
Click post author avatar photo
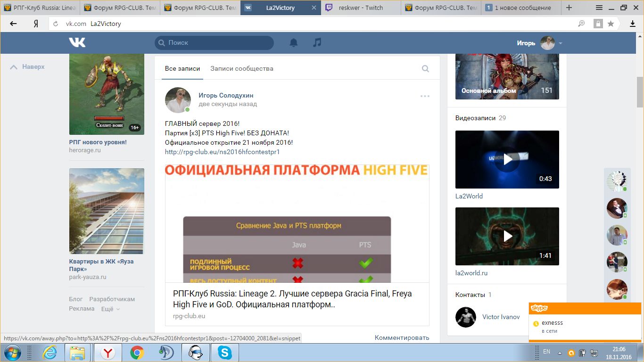click(178, 100)
